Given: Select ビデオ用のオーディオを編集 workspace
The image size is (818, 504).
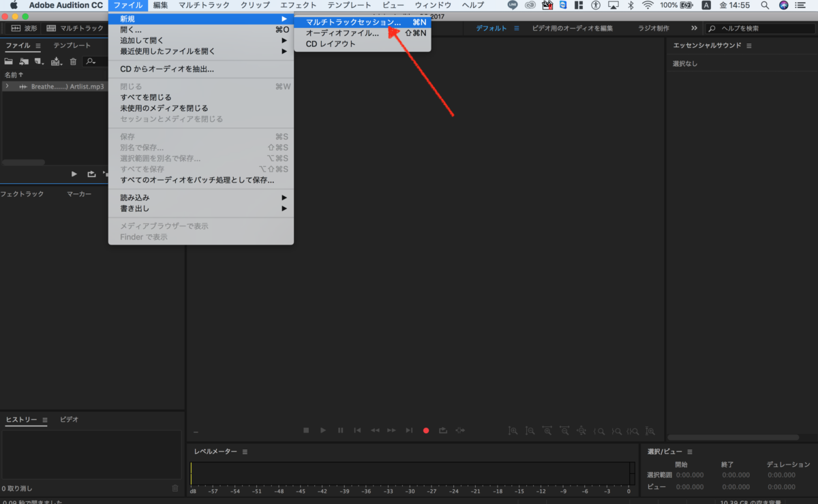Looking at the screenshot, I should (573, 29).
